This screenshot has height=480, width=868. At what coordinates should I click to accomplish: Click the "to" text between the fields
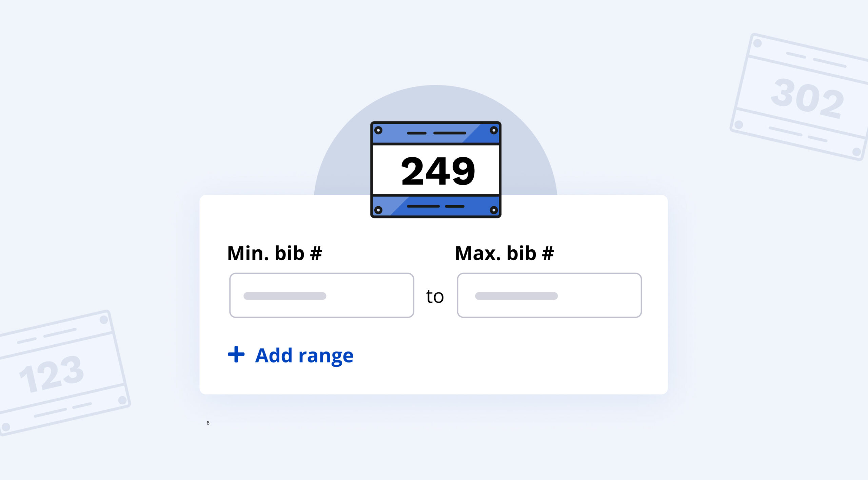(x=435, y=296)
